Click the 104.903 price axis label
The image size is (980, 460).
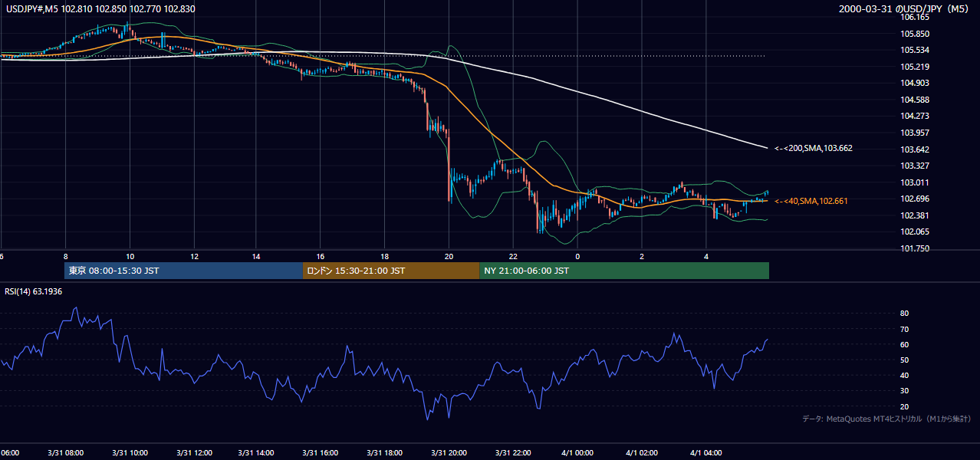[x=915, y=83]
